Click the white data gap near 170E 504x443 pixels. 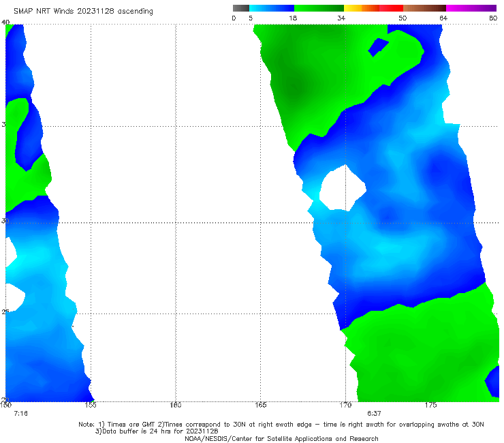click(343, 189)
